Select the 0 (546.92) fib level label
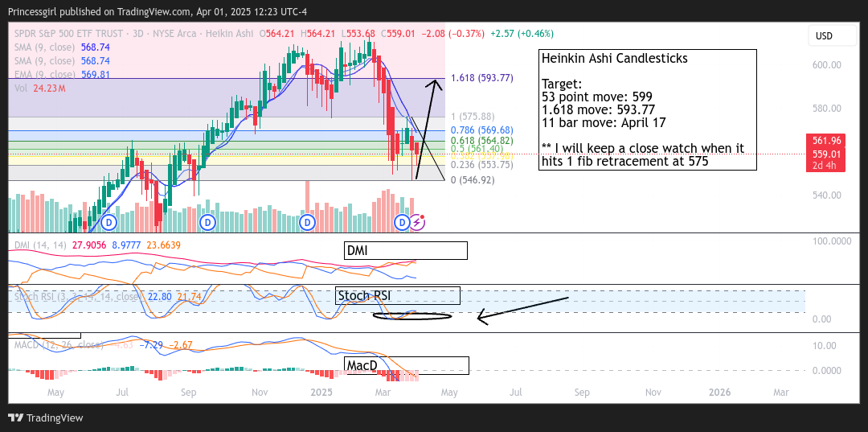Image resolution: width=868 pixels, height=432 pixels. [473, 180]
